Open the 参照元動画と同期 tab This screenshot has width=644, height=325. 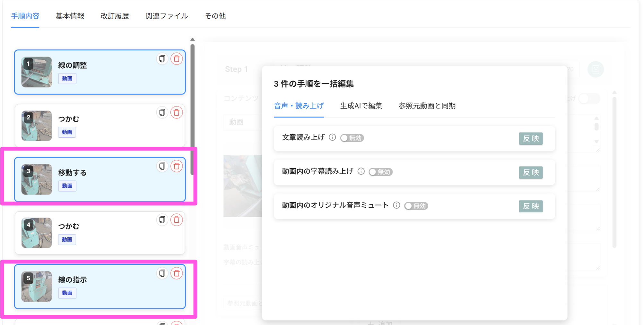(x=427, y=106)
